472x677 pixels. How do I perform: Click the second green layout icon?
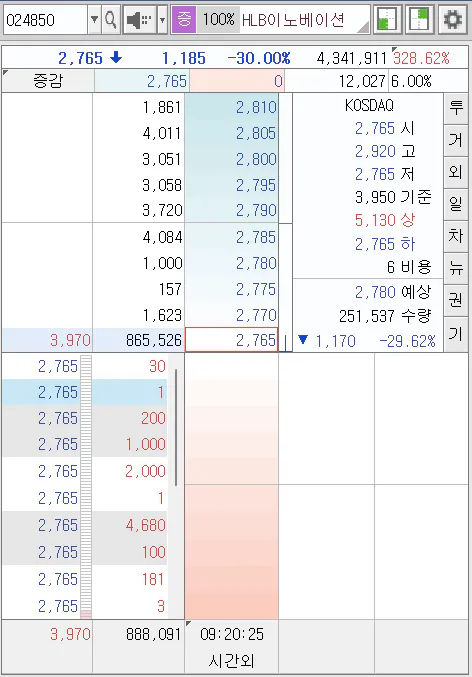tap(419, 19)
